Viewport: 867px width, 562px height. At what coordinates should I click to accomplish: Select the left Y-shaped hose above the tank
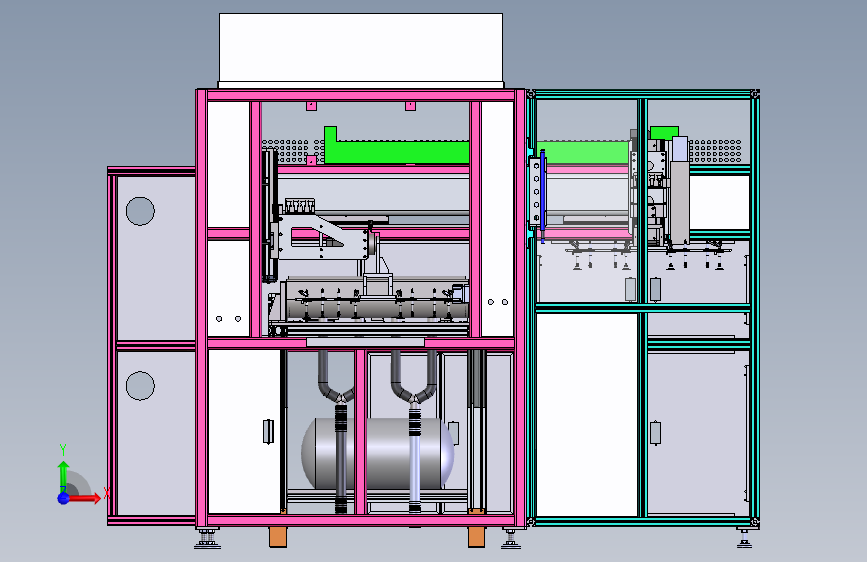tap(336, 382)
